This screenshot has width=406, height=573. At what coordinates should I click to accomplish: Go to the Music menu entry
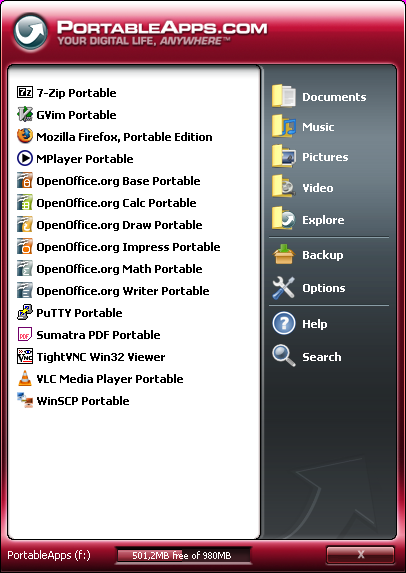coord(318,127)
